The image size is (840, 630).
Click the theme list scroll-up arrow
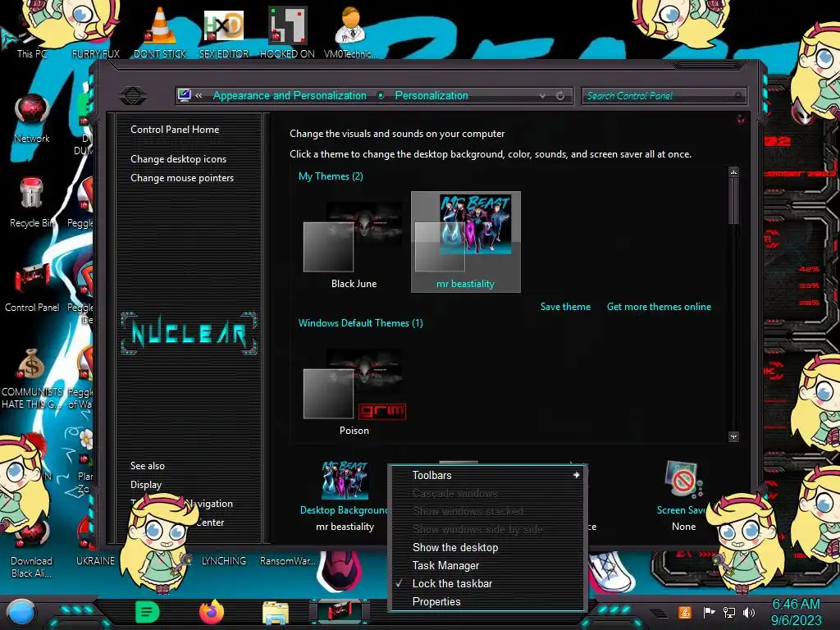733,172
